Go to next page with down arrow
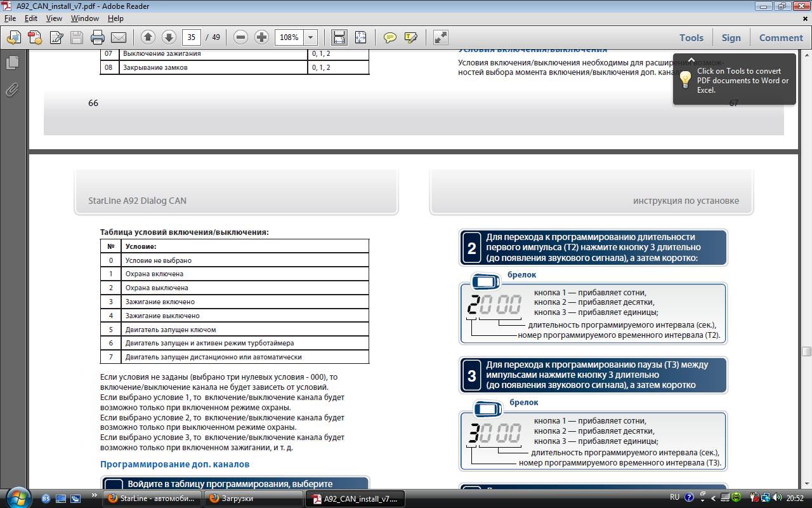The width and height of the screenshot is (812, 508). [169, 37]
